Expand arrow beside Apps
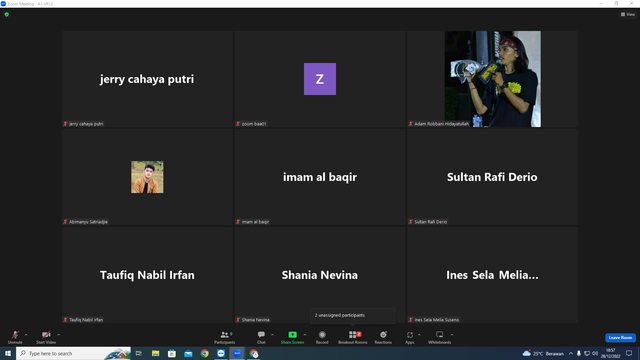This screenshot has height=360, width=640. tap(419, 335)
